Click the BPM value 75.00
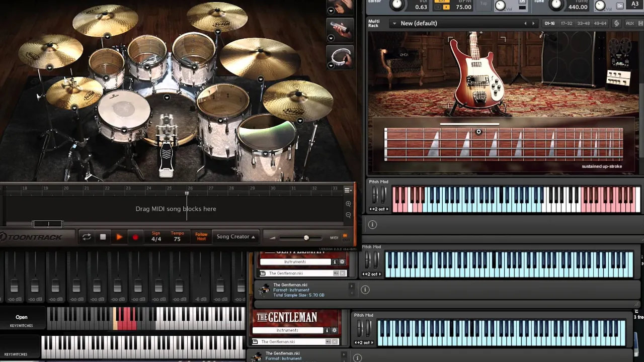The image size is (644, 362). (x=463, y=7)
